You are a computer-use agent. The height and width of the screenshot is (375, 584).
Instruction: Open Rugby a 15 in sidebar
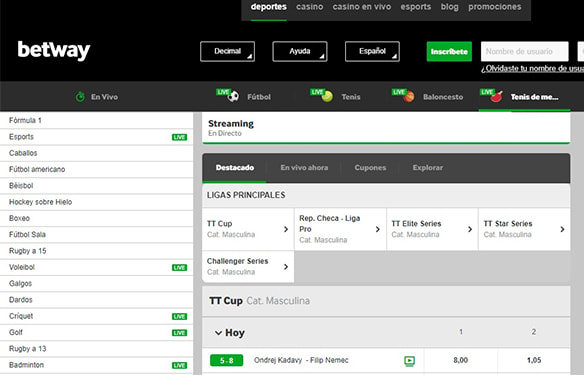pos(96,251)
